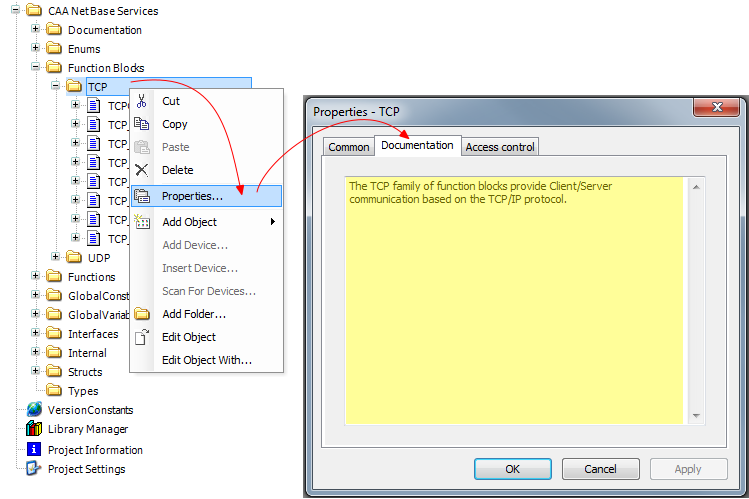Click the Library Manager books icon
The height and width of the screenshot is (499, 749).
(34, 429)
